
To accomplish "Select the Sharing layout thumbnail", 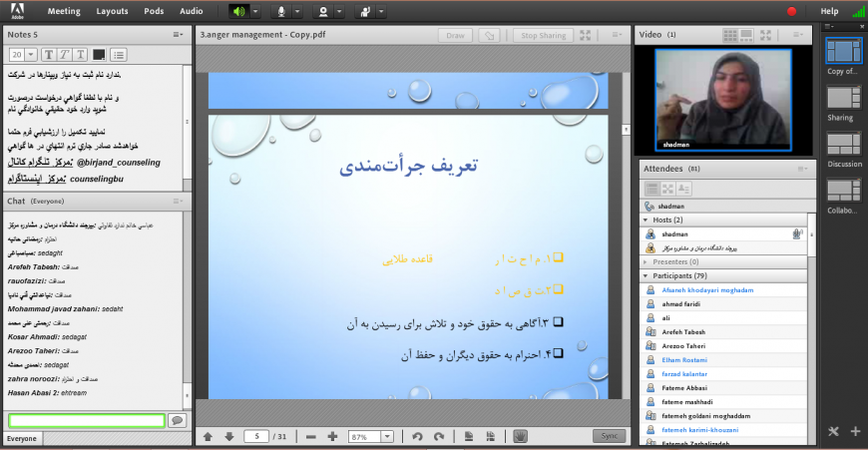I will (844, 98).
